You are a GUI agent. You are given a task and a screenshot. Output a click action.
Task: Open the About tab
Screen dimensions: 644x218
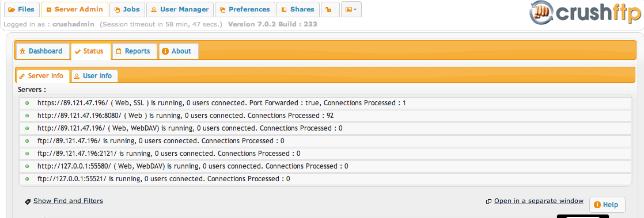(x=179, y=51)
